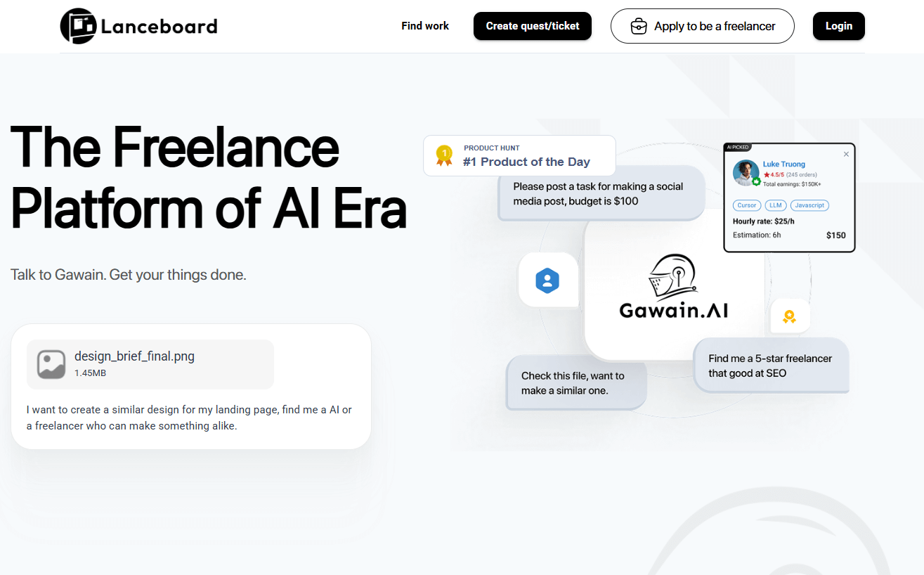Click the AI PICKED label
The image size is (924, 575).
point(738,147)
